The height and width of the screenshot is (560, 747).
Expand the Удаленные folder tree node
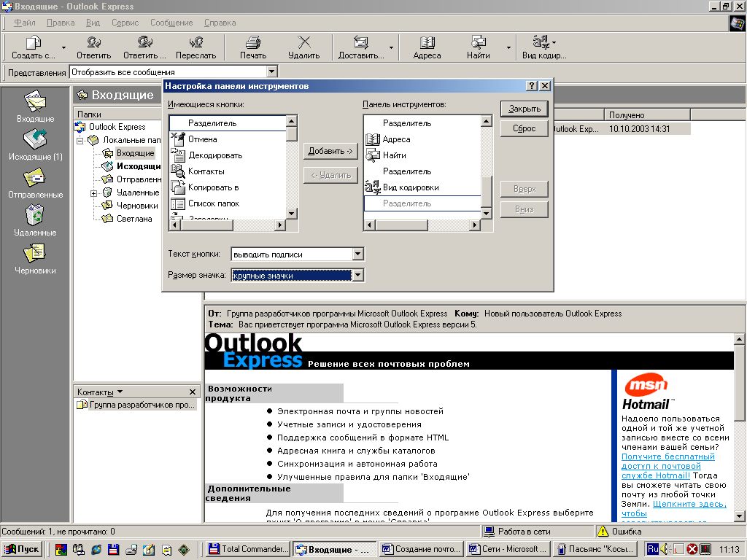[x=93, y=193]
